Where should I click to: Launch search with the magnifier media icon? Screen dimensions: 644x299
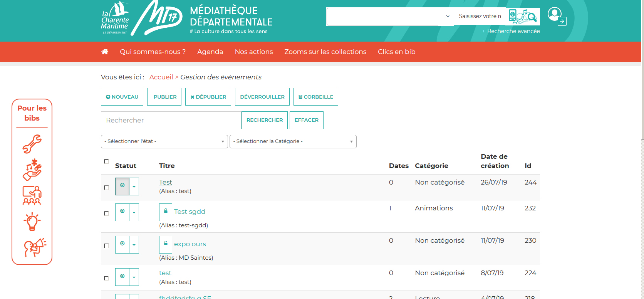tap(523, 17)
